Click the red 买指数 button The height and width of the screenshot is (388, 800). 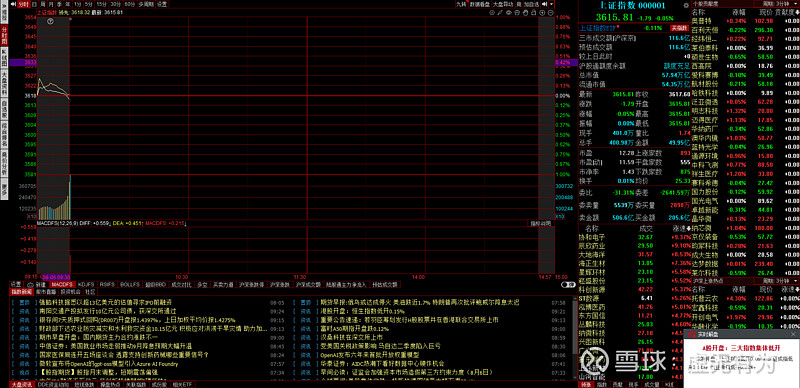click(679, 28)
